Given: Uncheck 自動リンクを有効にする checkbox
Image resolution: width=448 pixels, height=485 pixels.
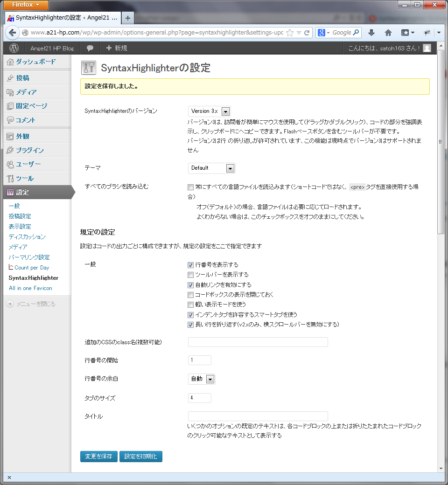Looking at the screenshot, I should point(190,285).
